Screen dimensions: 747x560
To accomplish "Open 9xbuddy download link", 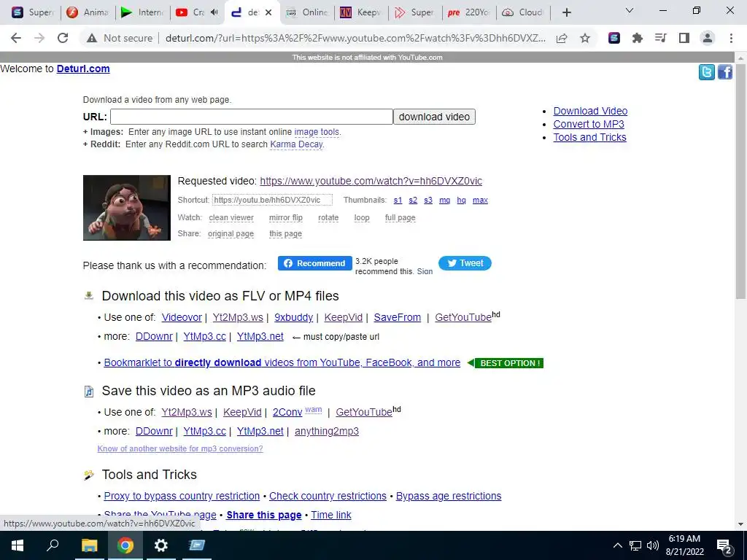I will click(x=293, y=318).
